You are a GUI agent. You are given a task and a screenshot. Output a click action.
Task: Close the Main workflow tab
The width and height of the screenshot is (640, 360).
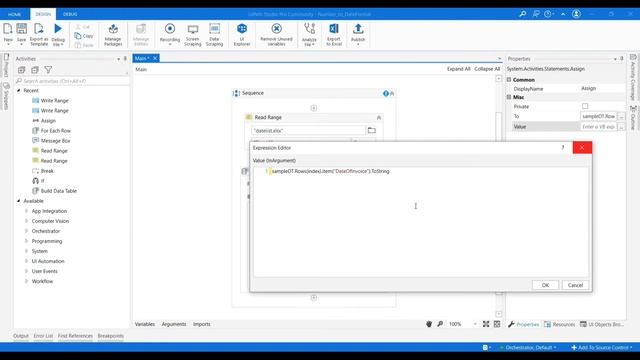[x=155, y=58]
